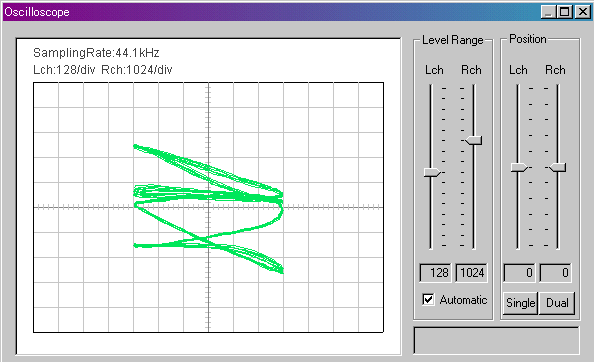This screenshot has width=594, height=362.
Task: Click the center of the oscilloscope grid
Action: tap(208, 207)
